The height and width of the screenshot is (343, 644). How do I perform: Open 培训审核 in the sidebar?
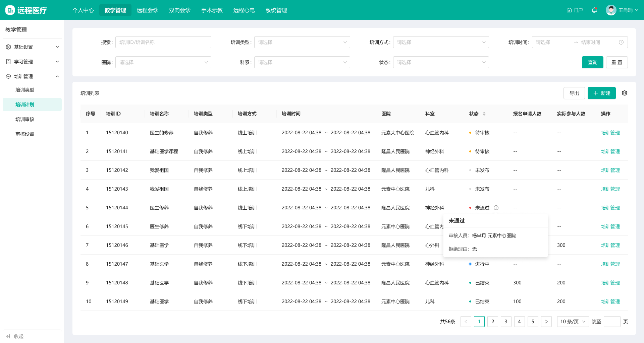click(25, 119)
